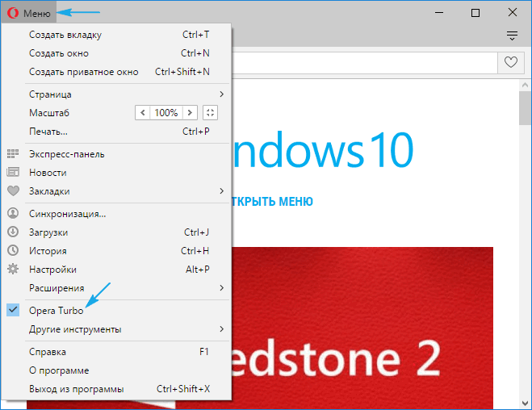The image size is (532, 410).
Task: Click the Bookmarks heart icon in menu
Action: coord(13,191)
